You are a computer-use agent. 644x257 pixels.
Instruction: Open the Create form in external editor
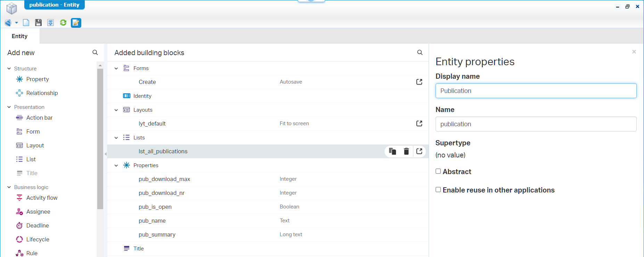point(419,82)
